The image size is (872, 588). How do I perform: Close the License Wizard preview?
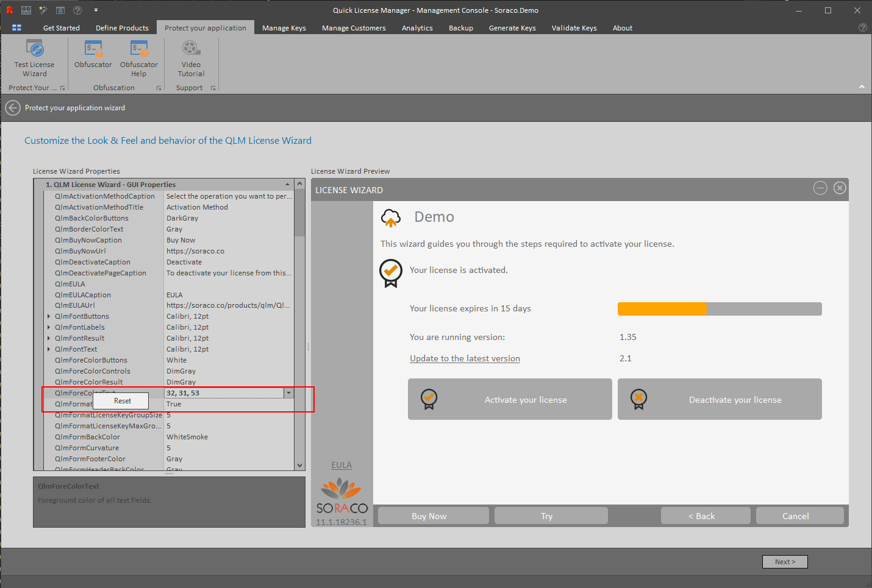(x=840, y=188)
